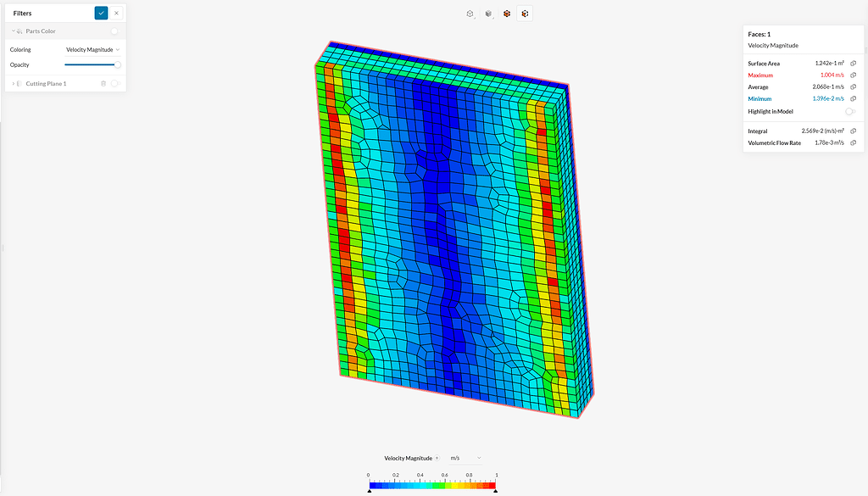The image size is (868, 496).
Task: Turn on the Cutting Plane 1 visibility toggle
Action: click(116, 83)
